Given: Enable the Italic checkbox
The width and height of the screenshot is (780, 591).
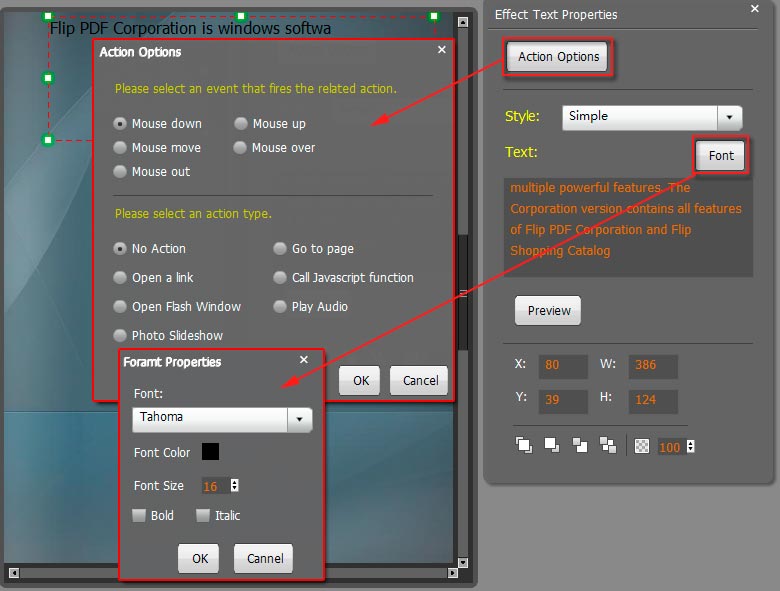Looking at the screenshot, I should [x=203, y=516].
